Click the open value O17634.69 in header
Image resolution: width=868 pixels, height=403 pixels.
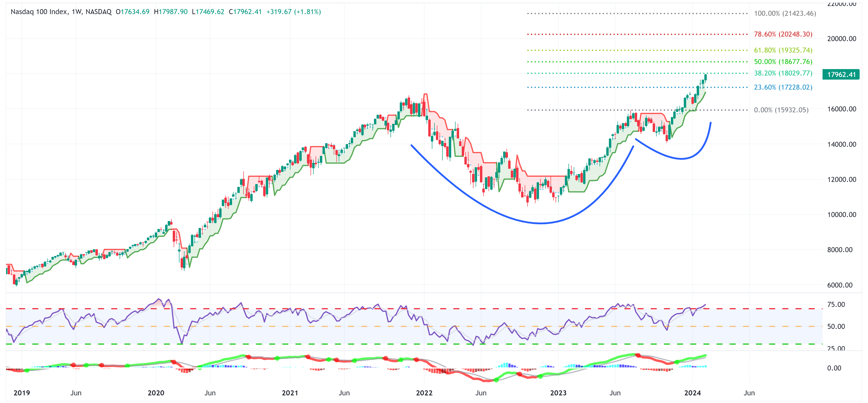[132, 12]
